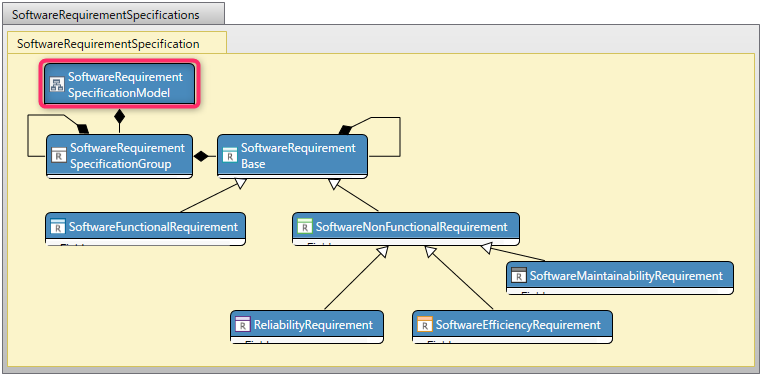The image size is (762, 376).
Task: Select composition diamond between Group and Base
Action: tap(201, 156)
